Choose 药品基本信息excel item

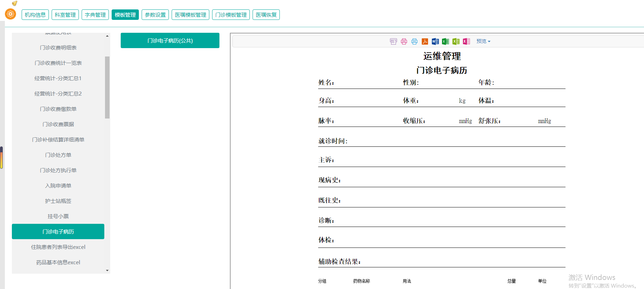click(58, 262)
